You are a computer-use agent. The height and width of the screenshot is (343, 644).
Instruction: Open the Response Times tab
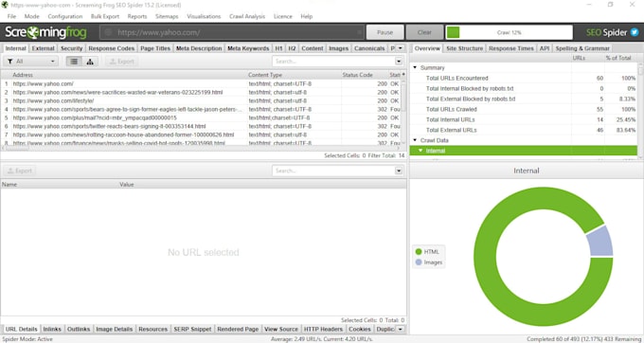pos(510,48)
